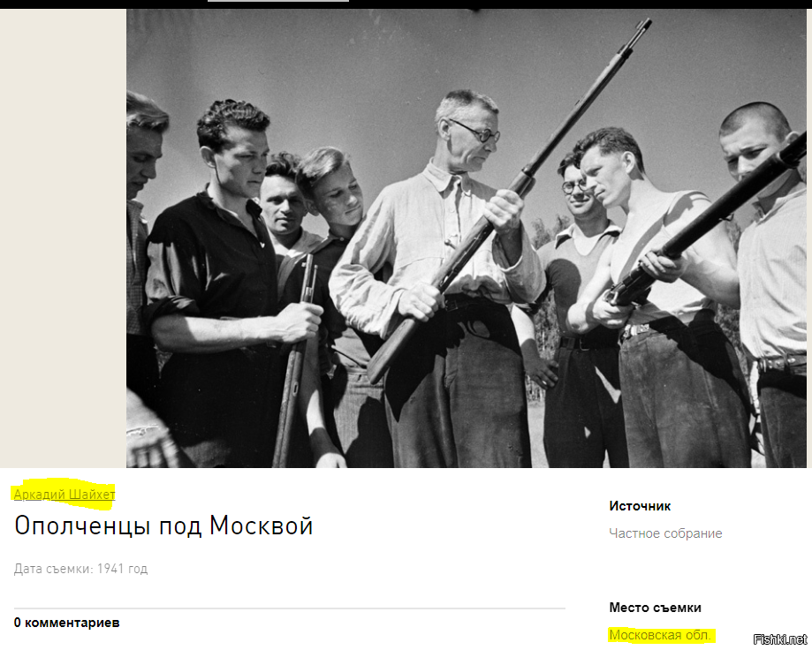Select the Частное собрание source link
This screenshot has width=812, height=650.
[665, 533]
